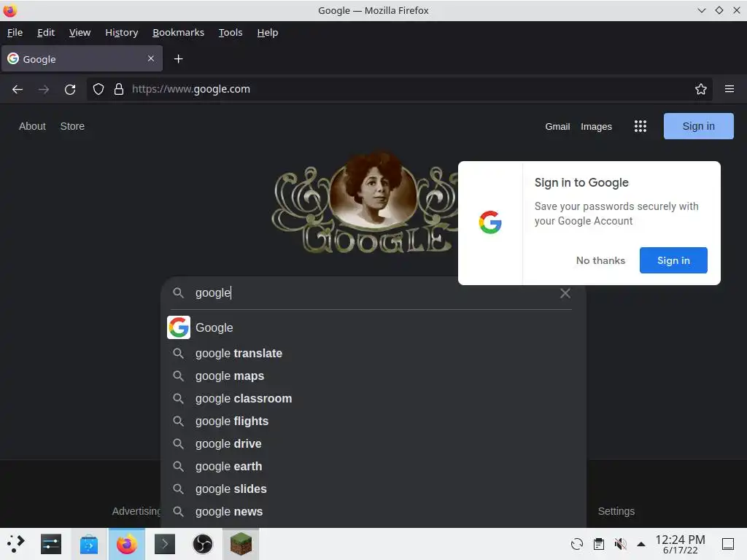This screenshot has height=560, width=747.
Task: Open the clipboard tray icon
Action: coord(599,544)
